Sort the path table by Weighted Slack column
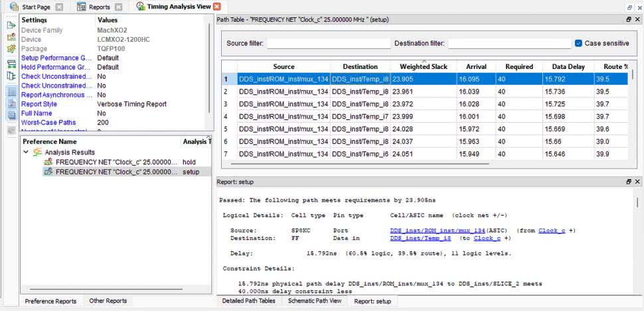This screenshot has height=311, width=644. (x=423, y=67)
